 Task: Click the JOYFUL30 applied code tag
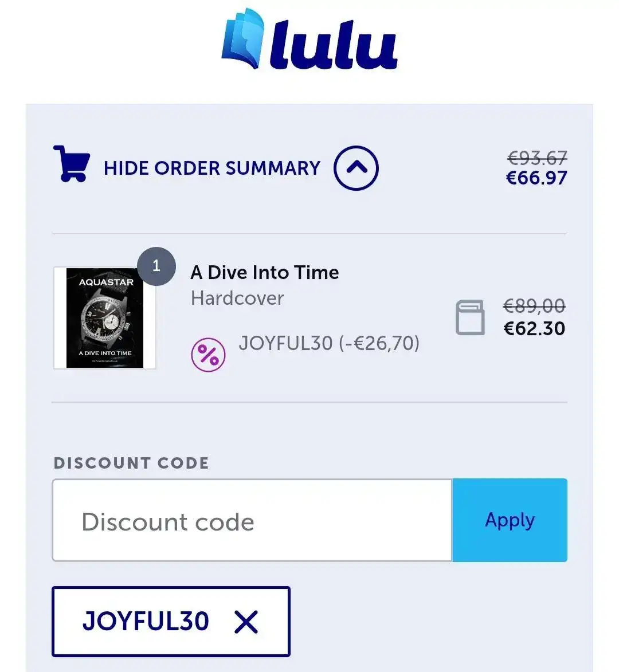(171, 622)
